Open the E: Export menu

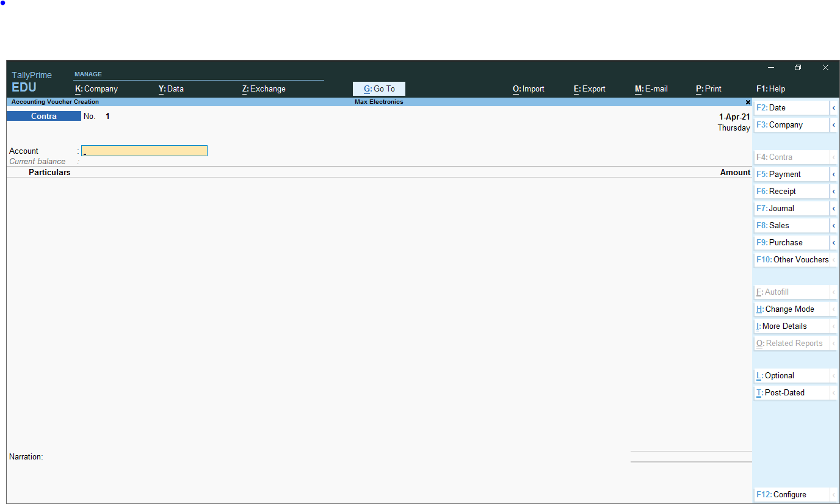590,88
